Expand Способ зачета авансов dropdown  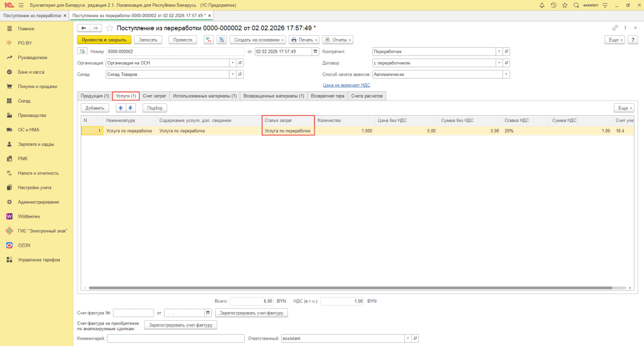pyautogui.click(x=506, y=74)
